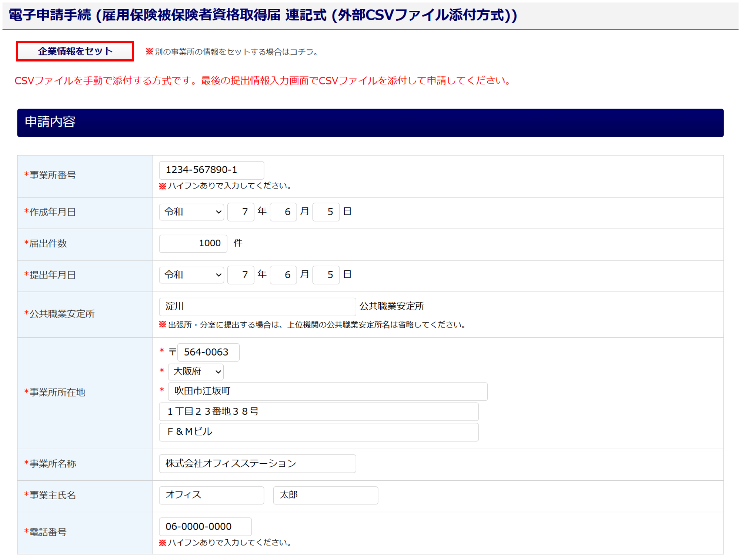741x560 pixels.
Task: Click the 〒 postal mark symbol
Action: click(173, 352)
